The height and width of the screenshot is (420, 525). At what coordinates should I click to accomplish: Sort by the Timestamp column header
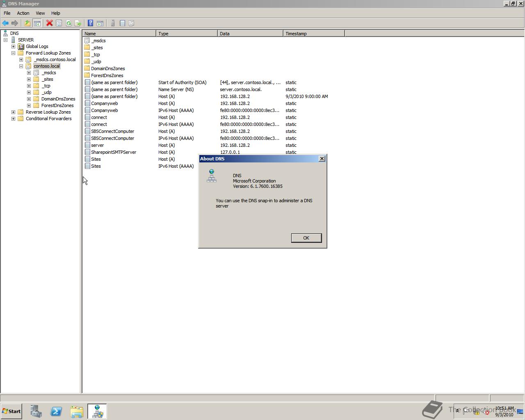314,34
